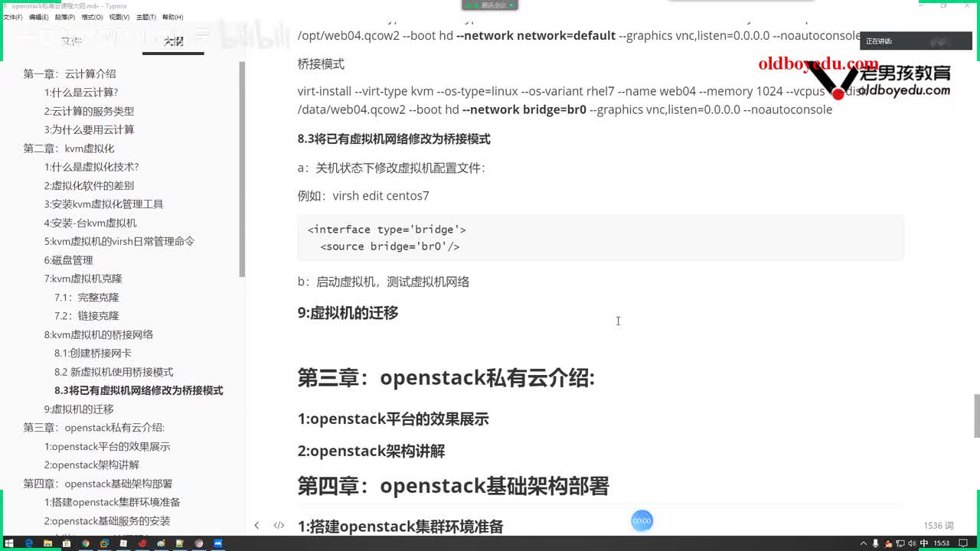Image resolution: width=980 pixels, height=551 pixels.
Task: Open the Windows Start menu
Action: pos(9,543)
